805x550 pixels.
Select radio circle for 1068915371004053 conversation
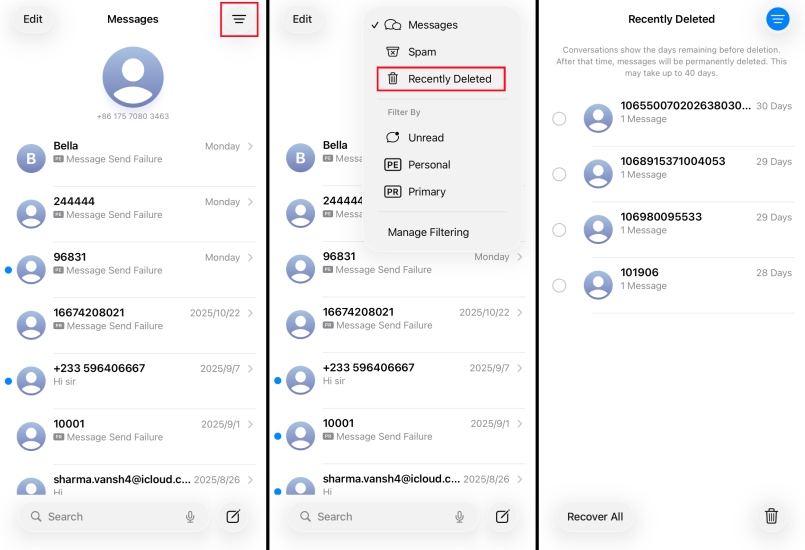coord(559,174)
